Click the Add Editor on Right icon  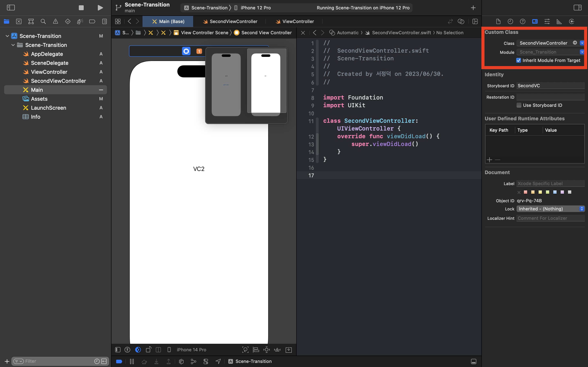point(475,21)
